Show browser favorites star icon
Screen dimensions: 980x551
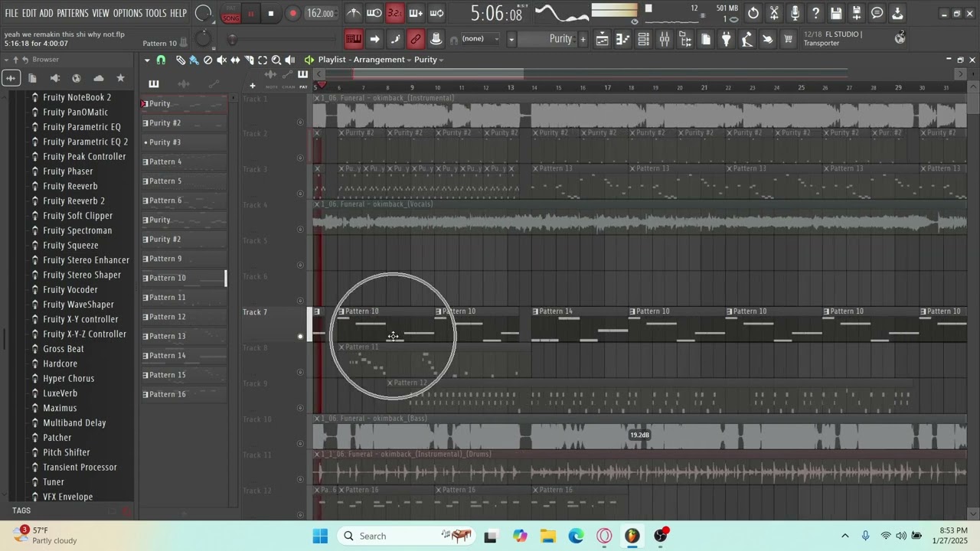(120, 78)
